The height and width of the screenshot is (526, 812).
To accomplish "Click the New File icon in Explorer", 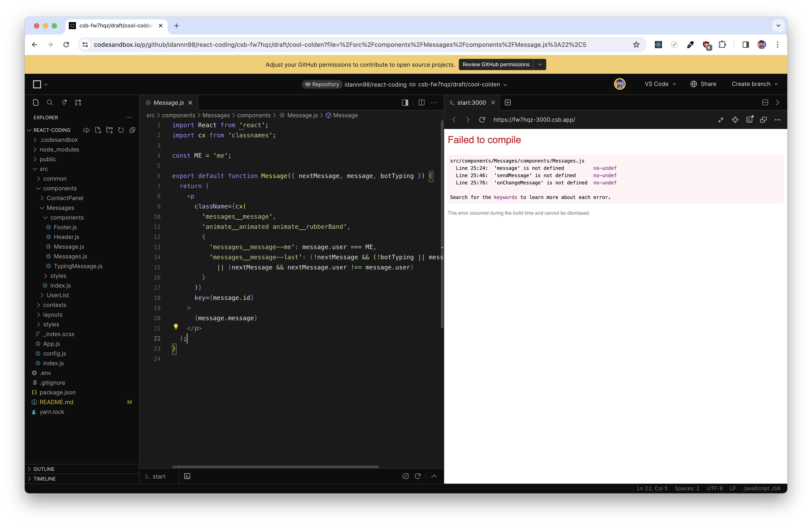I will tap(98, 130).
